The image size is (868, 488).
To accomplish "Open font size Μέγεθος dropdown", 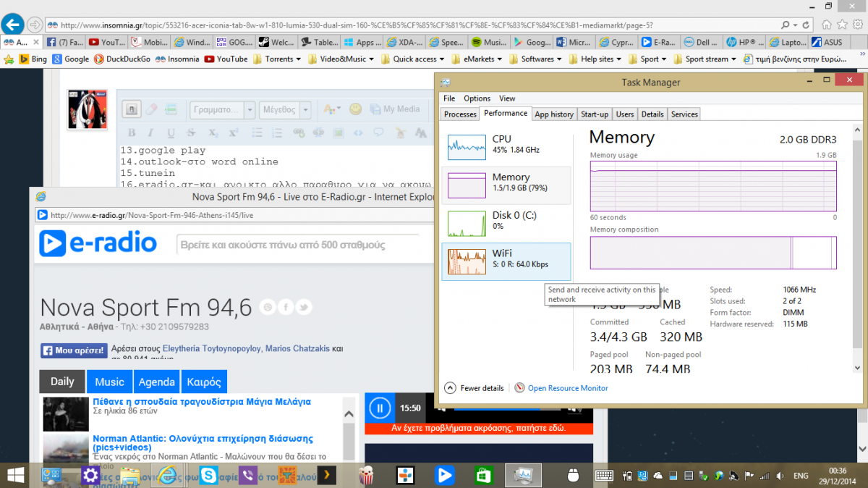I will coord(284,109).
